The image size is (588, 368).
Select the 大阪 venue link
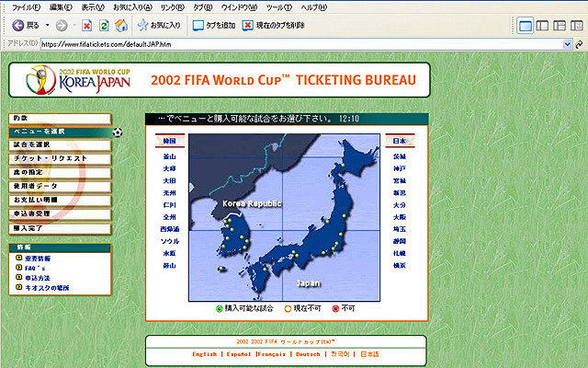point(400,217)
